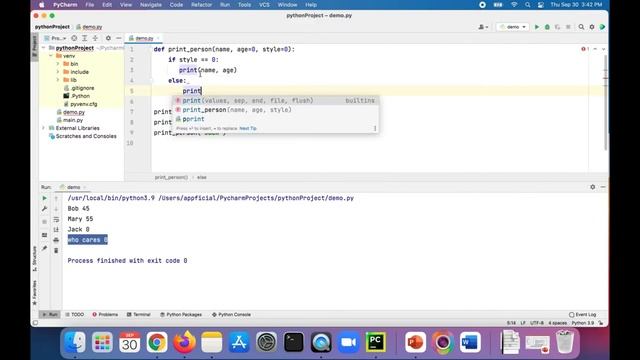Run the demo configuration from the top toolbar

(537, 27)
